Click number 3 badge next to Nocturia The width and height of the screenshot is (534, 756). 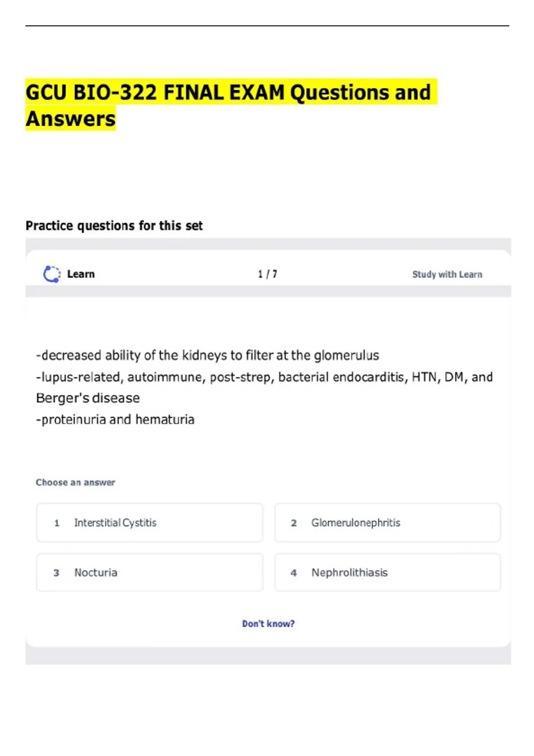click(57, 573)
